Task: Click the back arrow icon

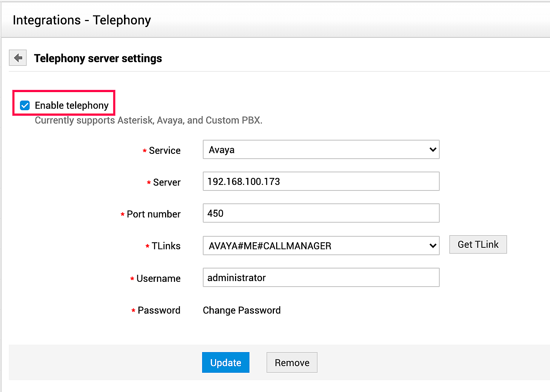Action: pyautogui.click(x=18, y=58)
